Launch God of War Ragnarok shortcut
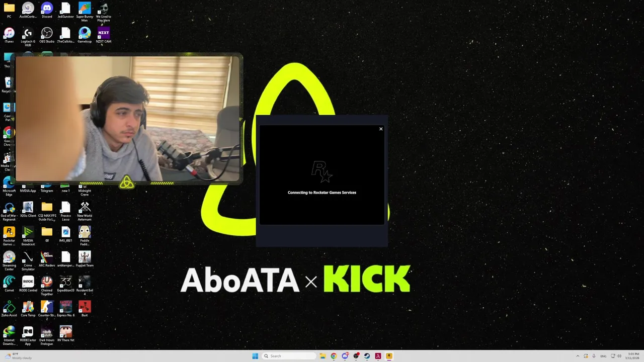Viewport: 644px width, 362px height. click(9, 212)
